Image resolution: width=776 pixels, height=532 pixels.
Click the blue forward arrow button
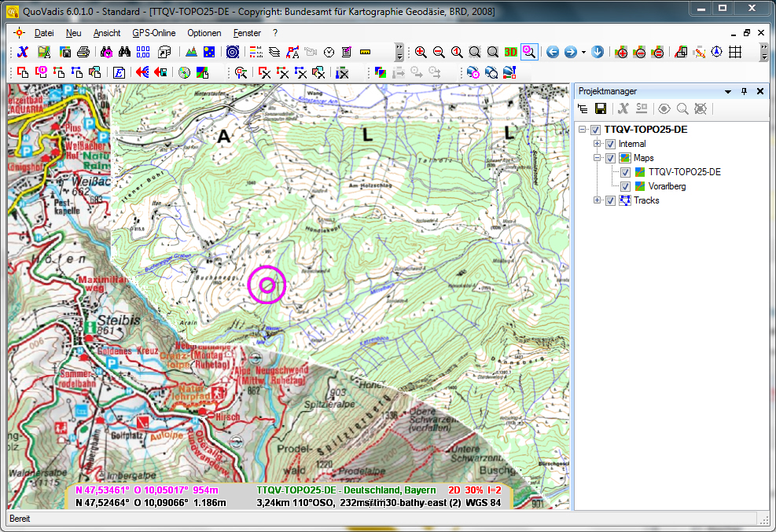(x=571, y=52)
